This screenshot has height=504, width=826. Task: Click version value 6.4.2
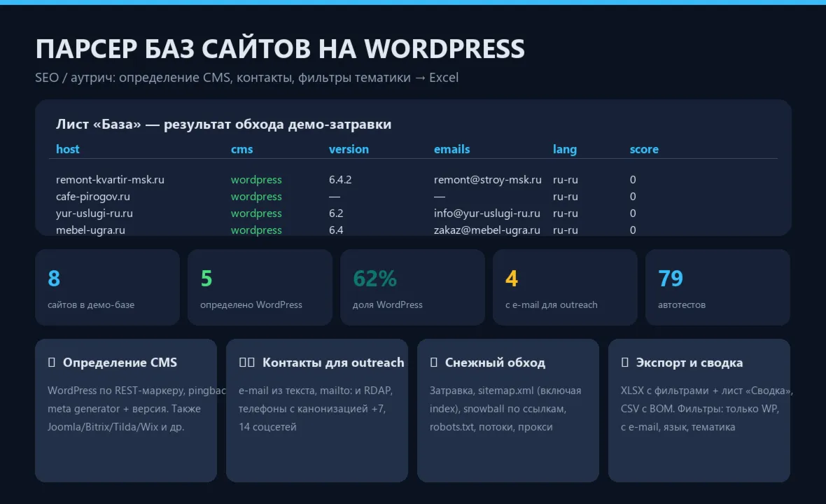click(340, 180)
